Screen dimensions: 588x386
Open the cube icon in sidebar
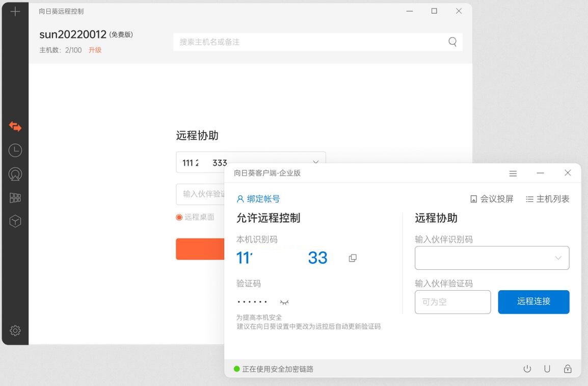pos(15,221)
